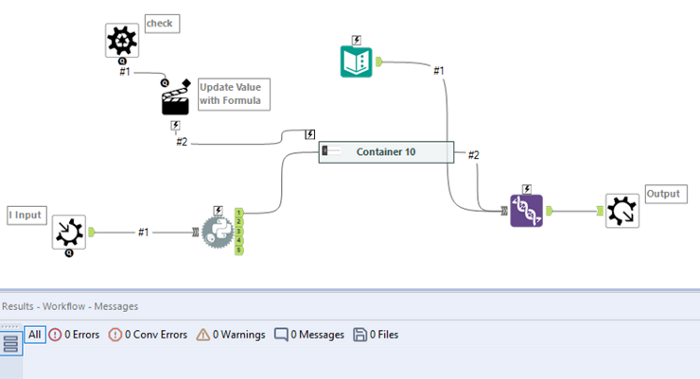Image resolution: width=700 pixels, height=379 pixels.
Task: Filter results by 0 Errors
Action: [x=74, y=334]
